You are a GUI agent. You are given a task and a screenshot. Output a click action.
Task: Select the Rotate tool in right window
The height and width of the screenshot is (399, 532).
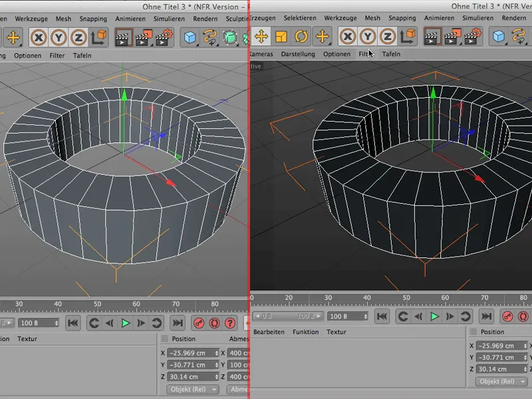coord(301,37)
